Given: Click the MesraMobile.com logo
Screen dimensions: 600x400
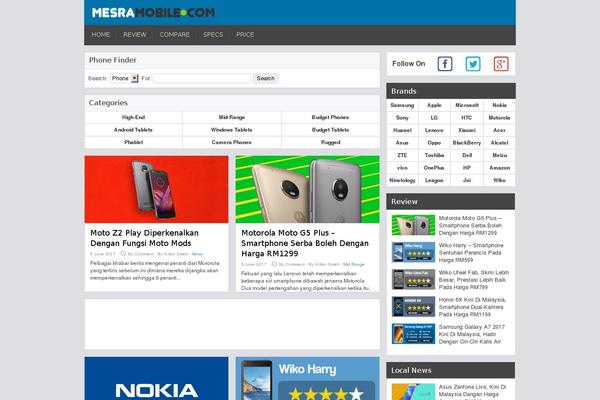Looking at the screenshot, I should [153, 13].
